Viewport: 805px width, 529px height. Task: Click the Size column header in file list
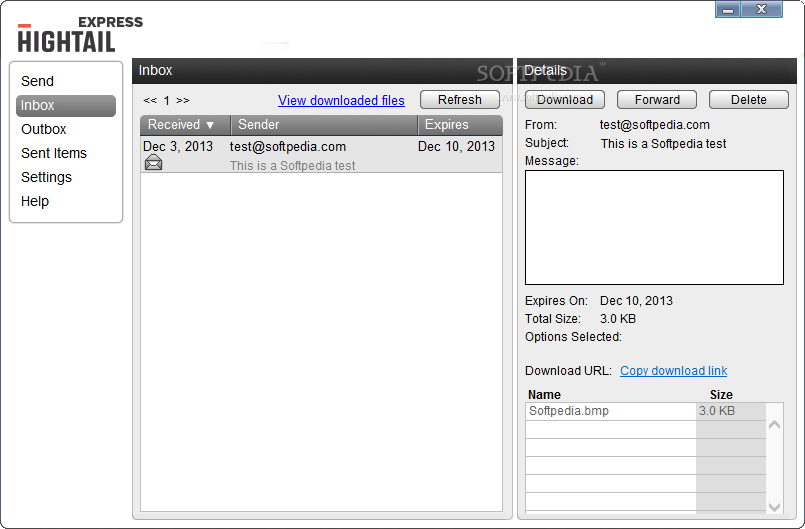[x=721, y=394]
